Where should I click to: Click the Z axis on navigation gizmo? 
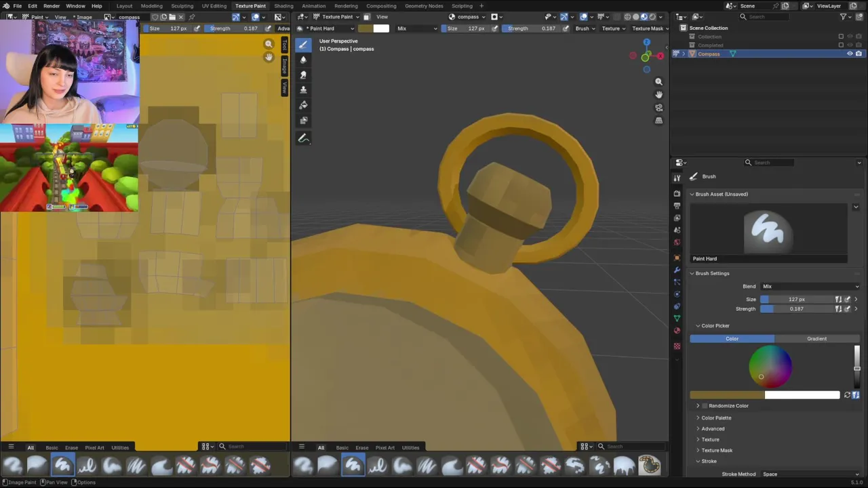[646, 42]
